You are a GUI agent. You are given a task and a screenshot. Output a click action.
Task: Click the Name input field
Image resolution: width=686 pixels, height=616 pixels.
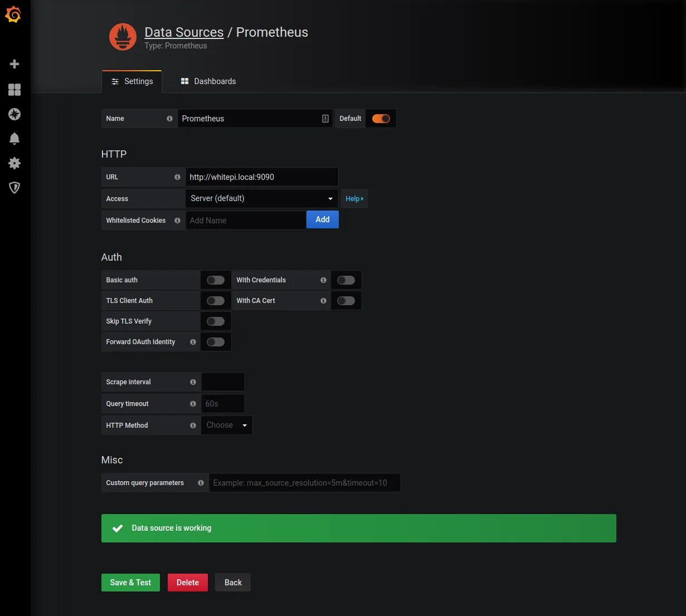coord(255,119)
